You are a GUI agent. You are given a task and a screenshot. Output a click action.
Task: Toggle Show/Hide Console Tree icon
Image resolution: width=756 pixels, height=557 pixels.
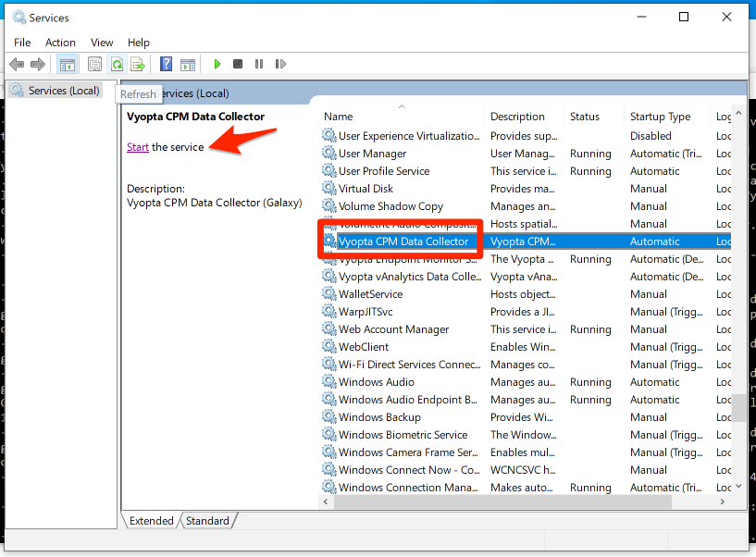pyautogui.click(x=67, y=64)
